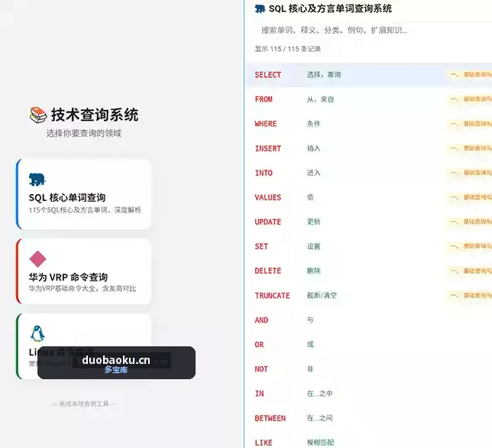This screenshot has height=448, width=492.
Task: Click the category tag on UPDATE row
Action: pyautogui.click(x=469, y=222)
